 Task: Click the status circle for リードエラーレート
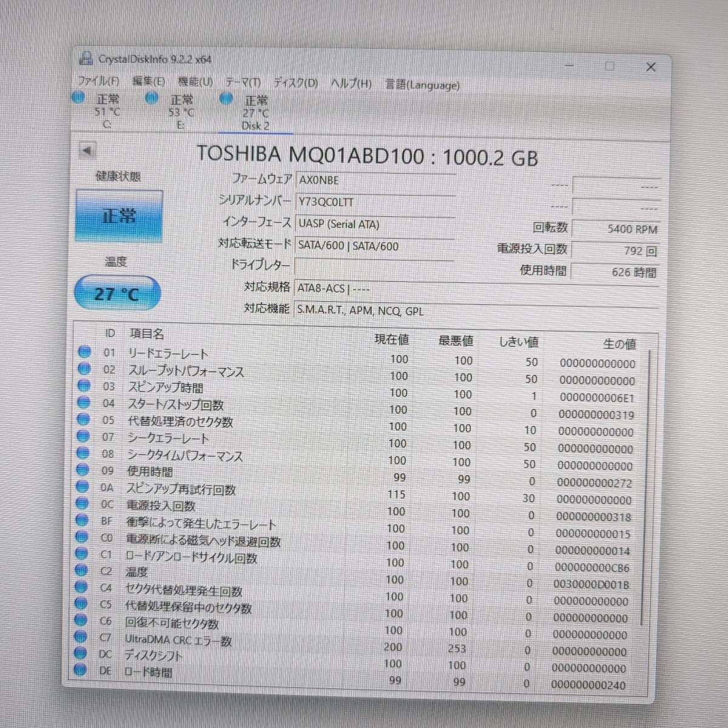(x=84, y=351)
